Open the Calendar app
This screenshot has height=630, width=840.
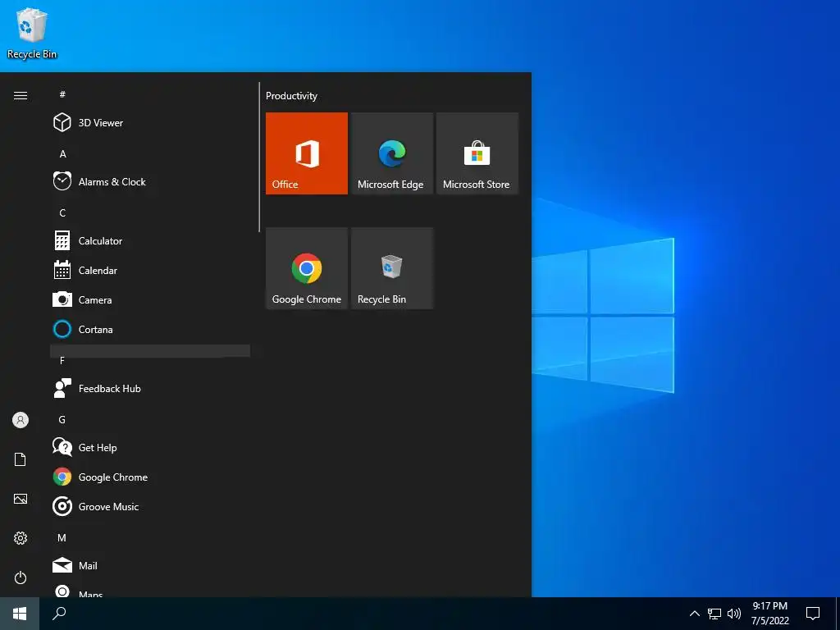[x=150, y=270]
